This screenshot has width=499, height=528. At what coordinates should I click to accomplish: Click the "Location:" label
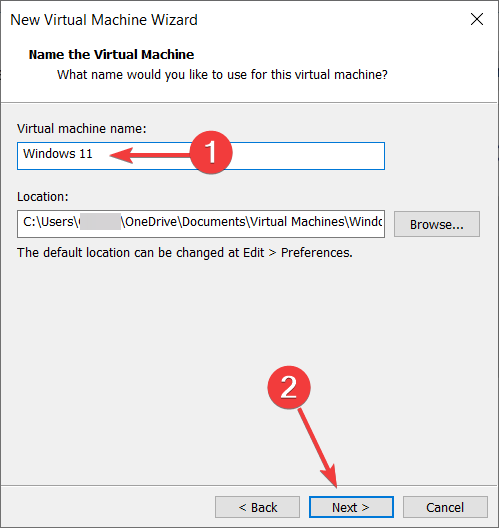[43, 197]
